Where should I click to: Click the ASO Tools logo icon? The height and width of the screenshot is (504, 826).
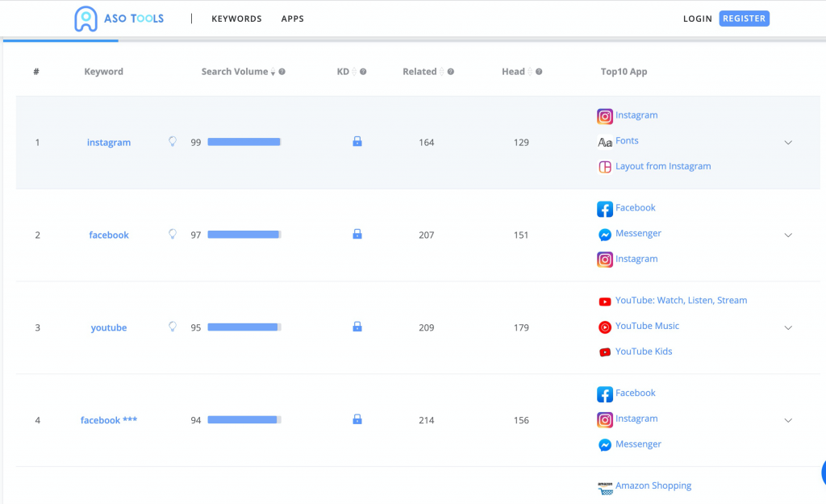coord(86,19)
